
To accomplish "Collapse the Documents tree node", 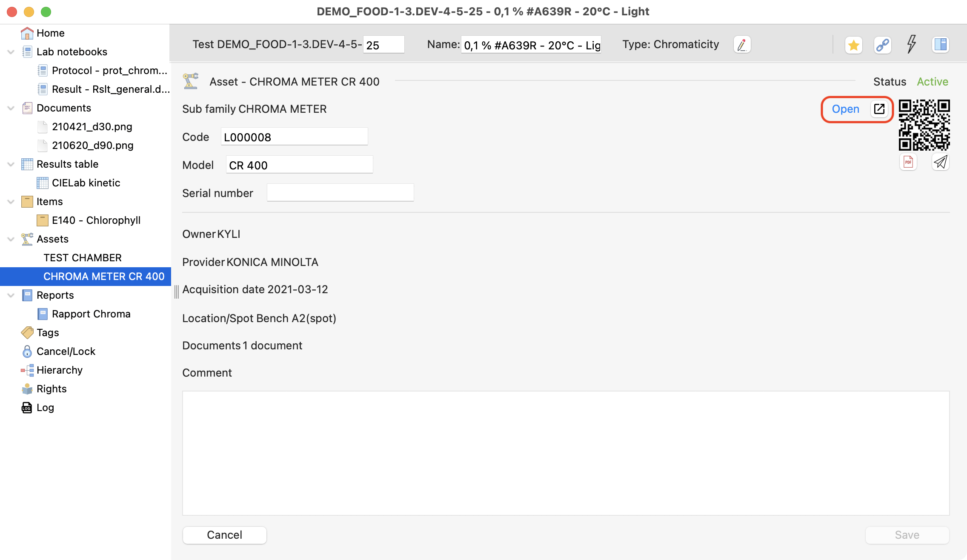I will click(x=11, y=108).
